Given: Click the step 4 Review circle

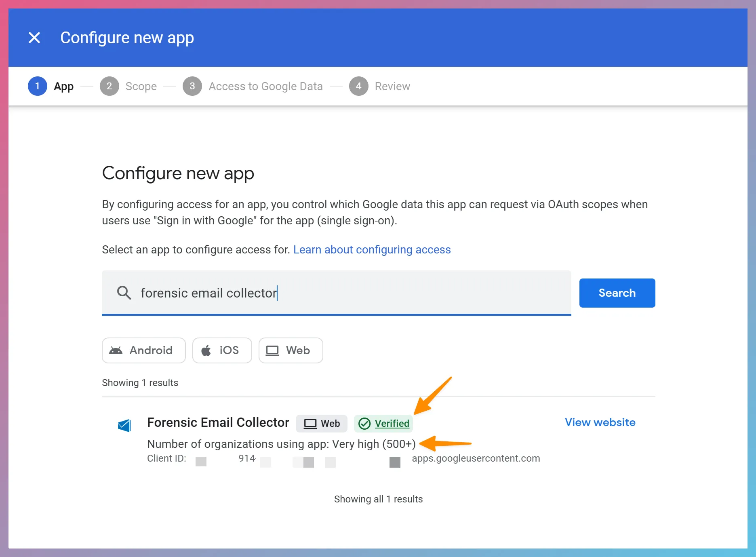Looking at the screenshot, I should (x=358, y=86).
